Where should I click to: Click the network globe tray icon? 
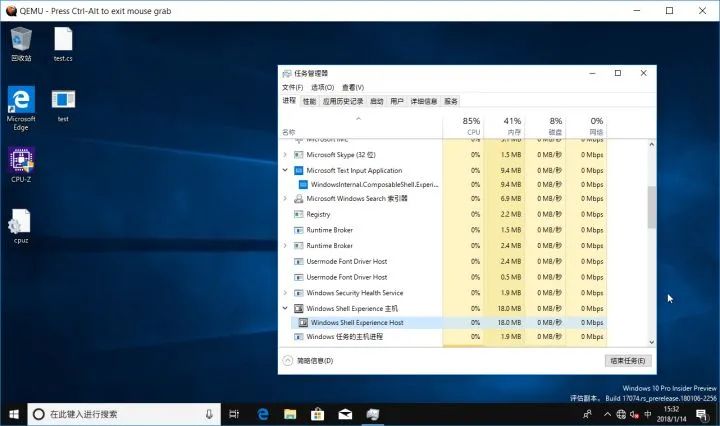coord(621,415)
